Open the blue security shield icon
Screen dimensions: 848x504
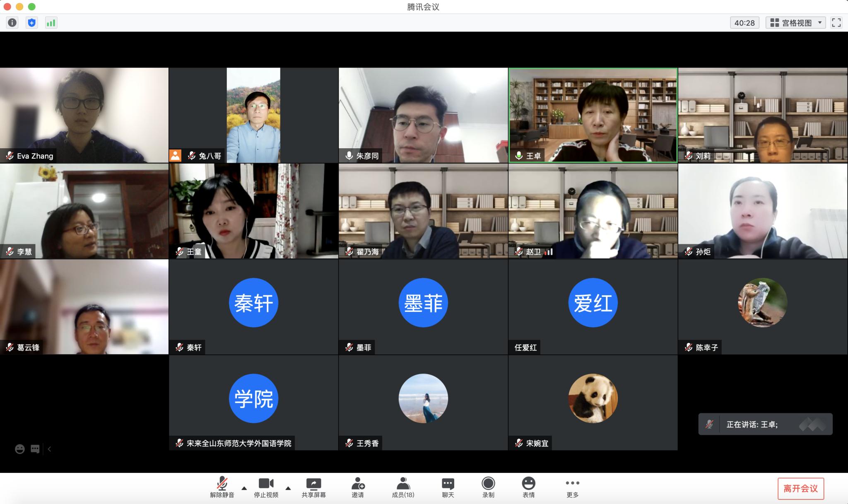31,23
